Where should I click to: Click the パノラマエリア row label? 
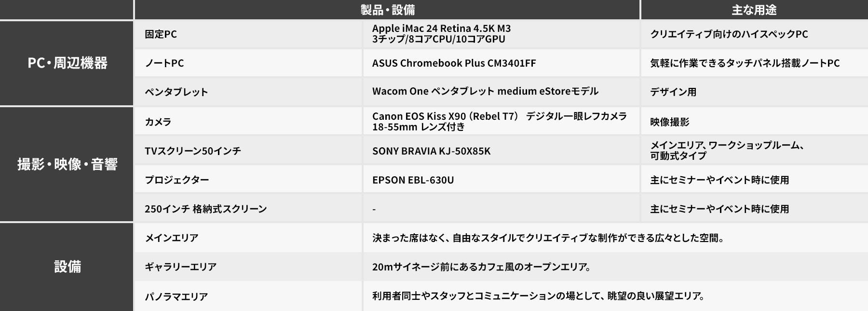pos(176,297)
